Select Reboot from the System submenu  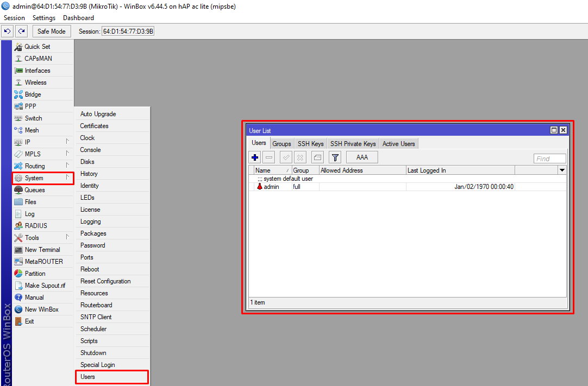point(90,269)
